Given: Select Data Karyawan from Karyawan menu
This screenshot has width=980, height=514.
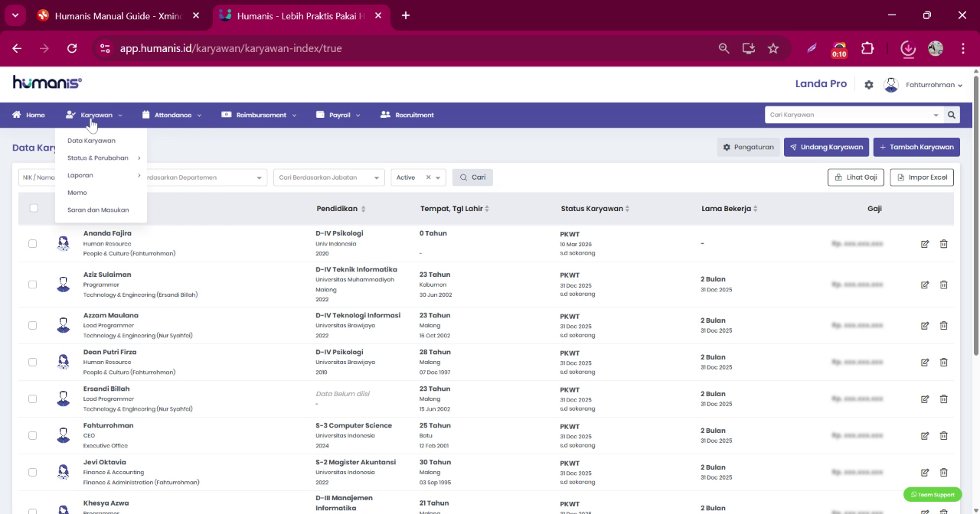Looking at the screenshot, I should click(x=91, y=141).
